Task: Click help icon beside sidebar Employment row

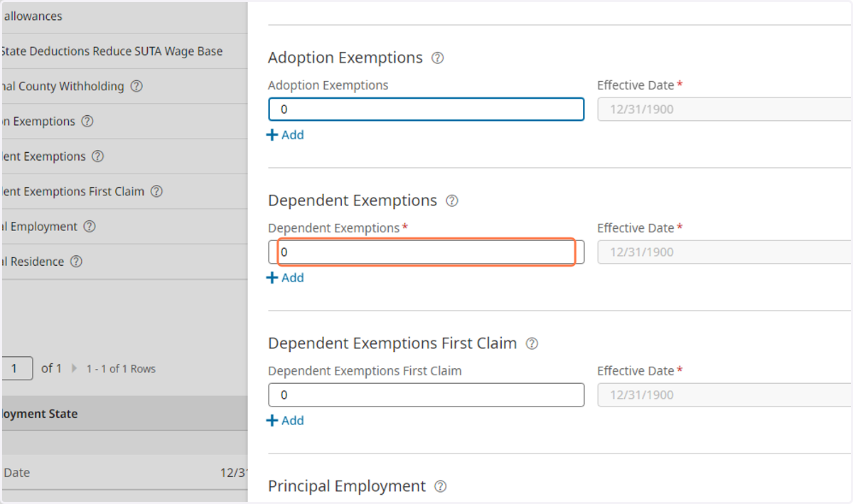Action: coord(90,227)
